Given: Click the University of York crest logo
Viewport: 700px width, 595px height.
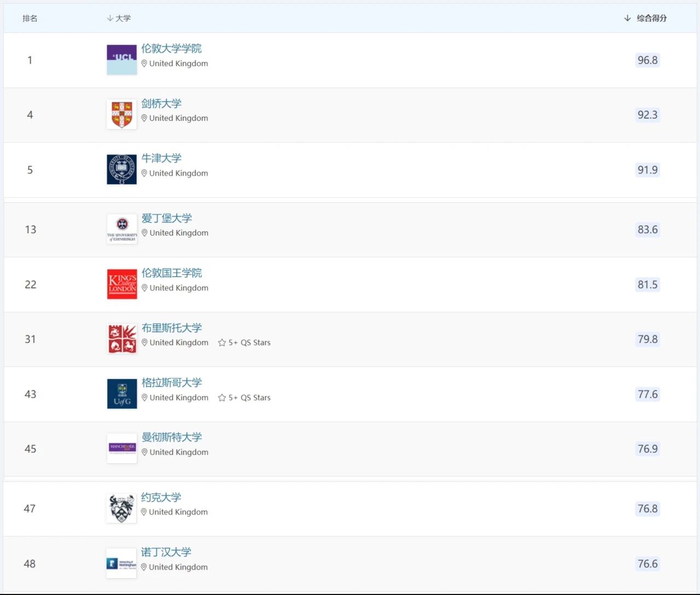Looking at the screenshot, I should click(121, 509).
